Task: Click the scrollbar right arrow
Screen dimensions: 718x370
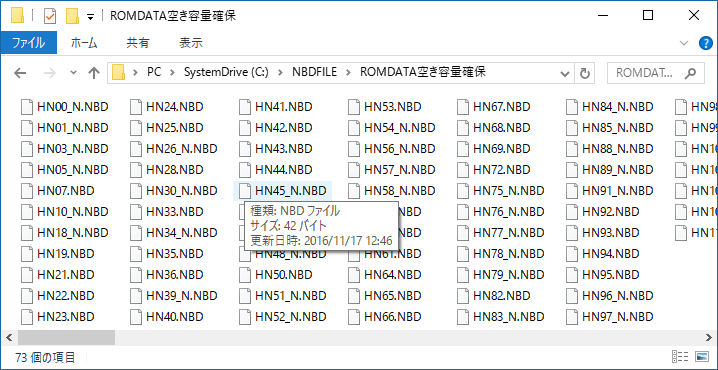Action: [x=708, y=337]
